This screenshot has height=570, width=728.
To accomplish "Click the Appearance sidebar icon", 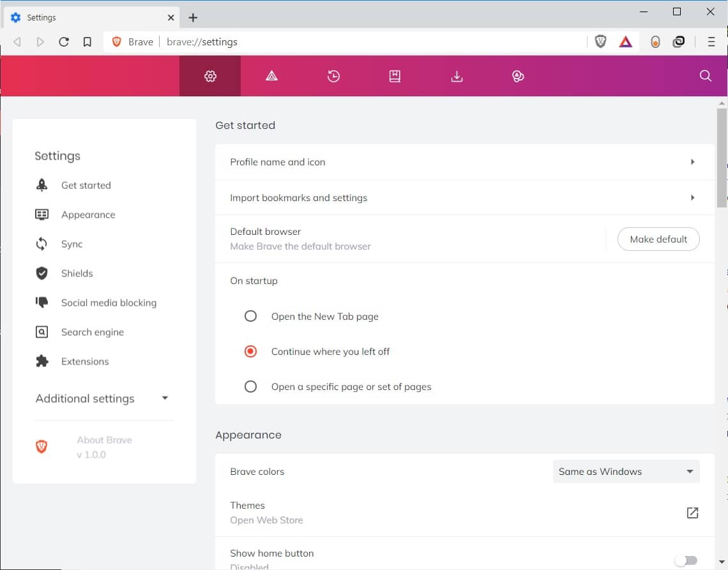I will tap(42, 214).
